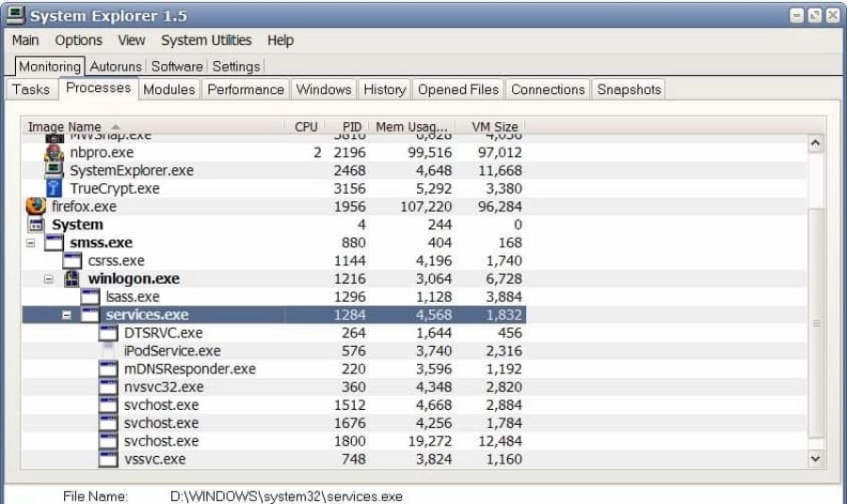Click memory value 107,220 for firefox.exe
The width and height of the screenshot is (847, 504).
[425, 207]
